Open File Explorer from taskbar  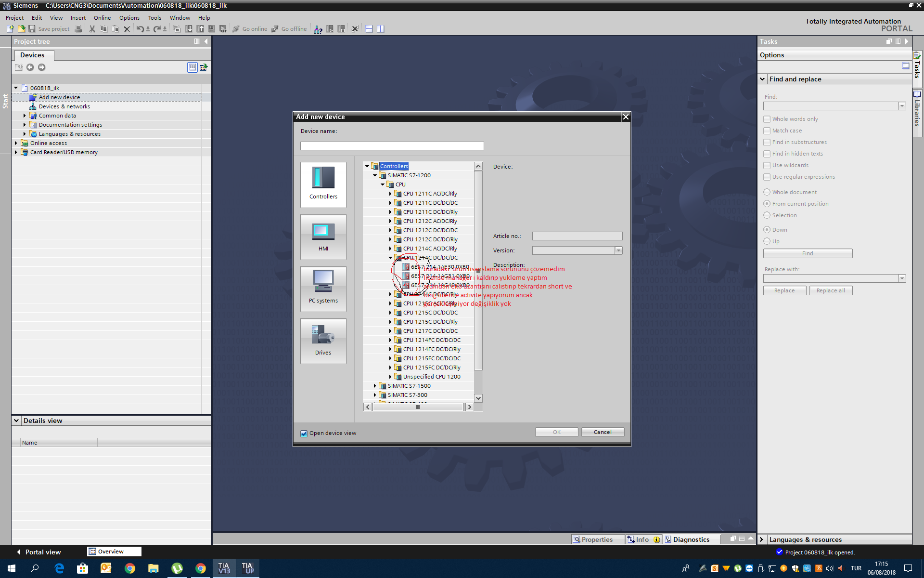(153, 568)
